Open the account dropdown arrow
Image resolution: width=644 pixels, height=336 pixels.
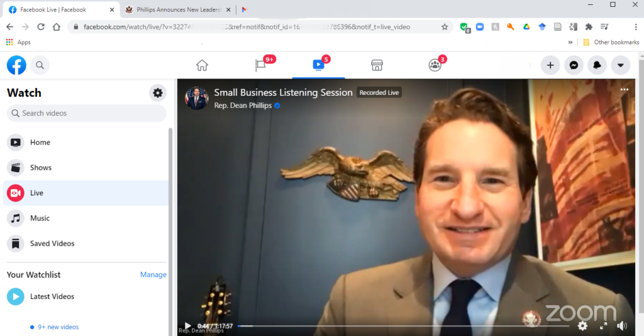620,65
